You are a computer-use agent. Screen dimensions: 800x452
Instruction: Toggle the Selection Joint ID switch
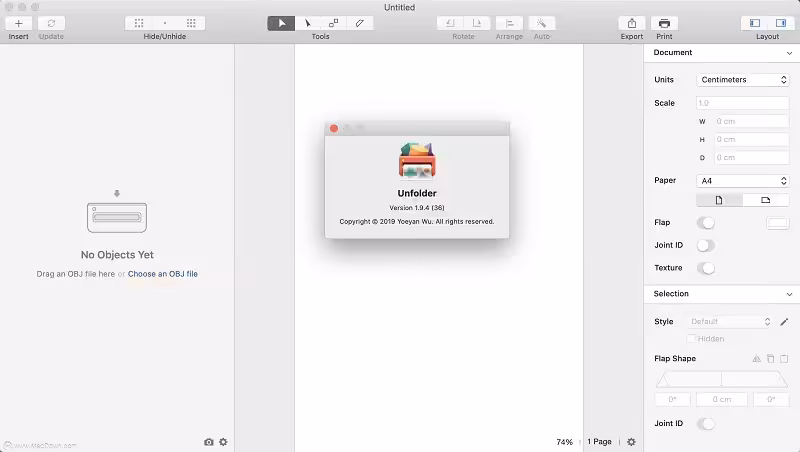tap(706, 423)
